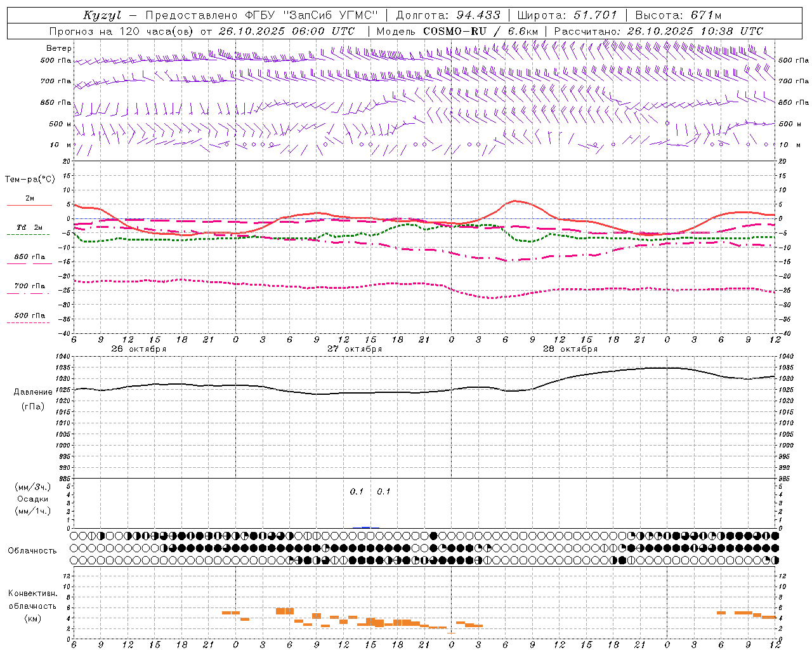Click the 26 октября date label
This screenshot has height=650, width=812.
tap(139, 349)
